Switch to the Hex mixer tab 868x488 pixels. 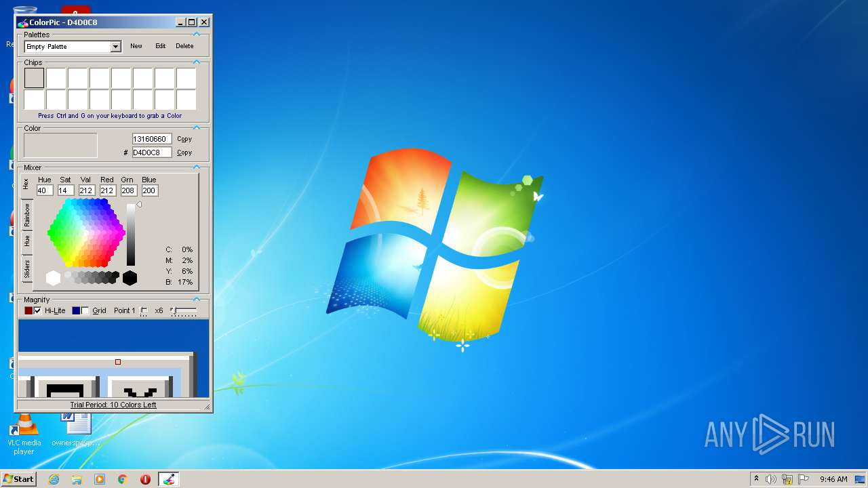(x=26, y=184)
